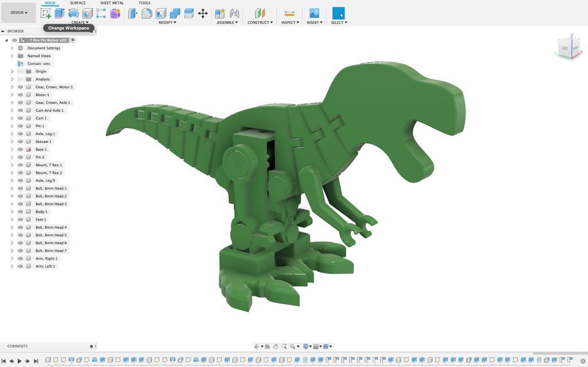Select the Look At tool
The width and height of the screenshot is (588, 367).
(x=267, y=346)
